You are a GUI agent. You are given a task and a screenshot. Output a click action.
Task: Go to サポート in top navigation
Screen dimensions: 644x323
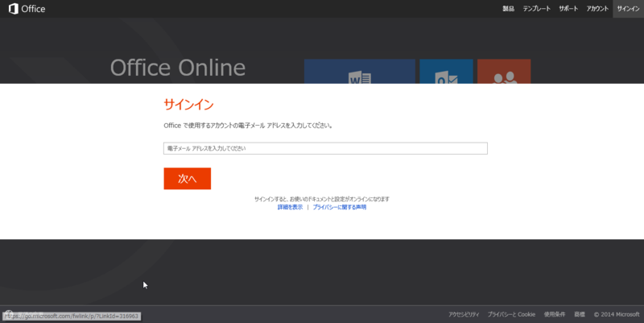coord(568,9)
